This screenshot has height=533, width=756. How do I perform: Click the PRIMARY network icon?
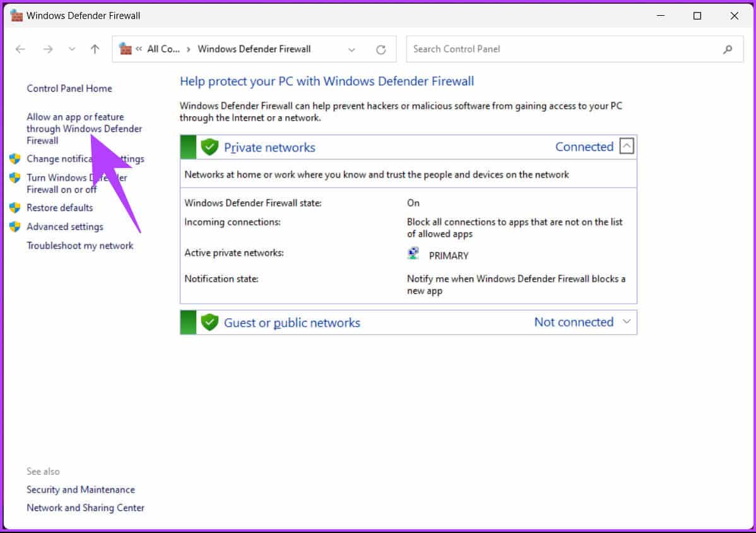(413, 254)
